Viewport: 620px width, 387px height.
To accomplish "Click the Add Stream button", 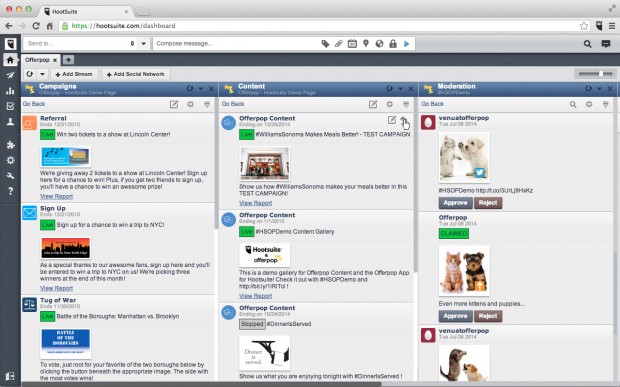I will click(74, 74).
